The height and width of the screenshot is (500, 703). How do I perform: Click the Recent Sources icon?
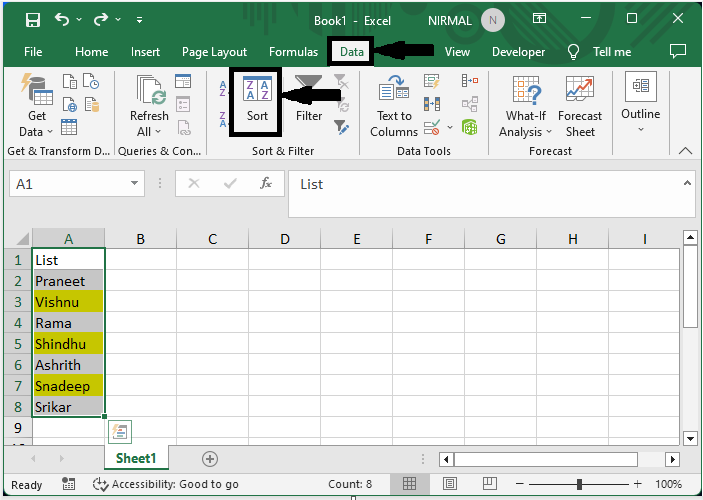click(91, 82)
